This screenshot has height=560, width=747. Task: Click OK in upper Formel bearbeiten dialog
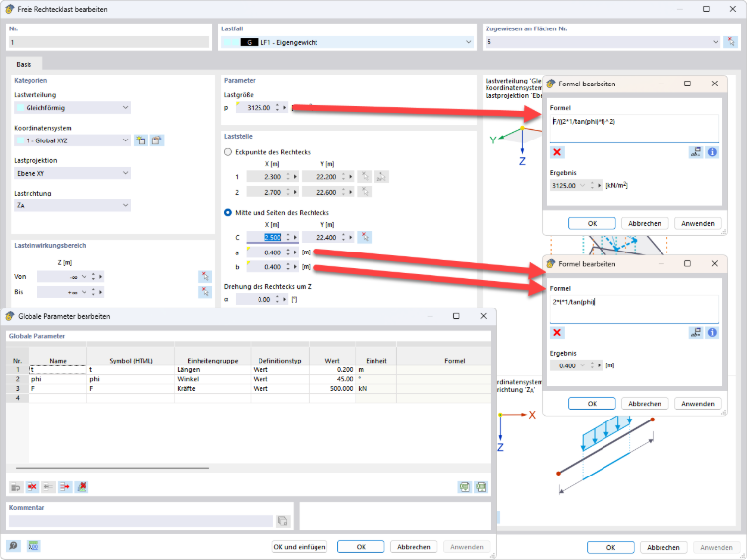pos(592,223)
